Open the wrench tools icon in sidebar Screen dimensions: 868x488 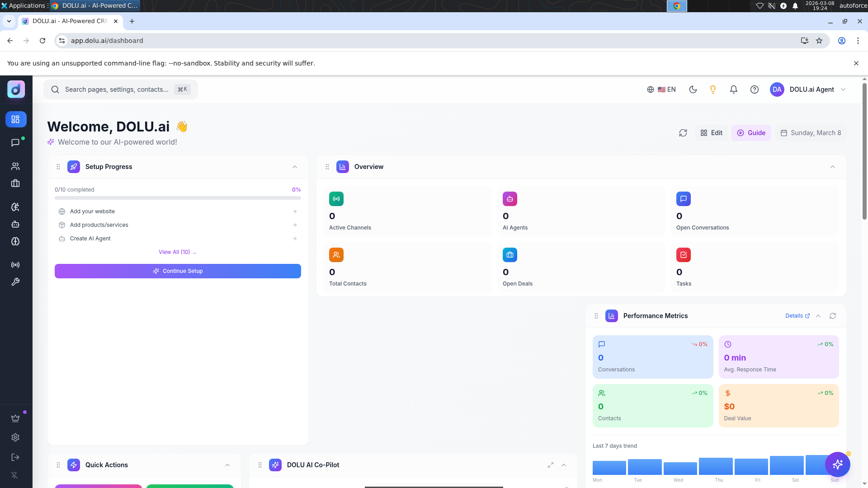[x=15, y=282]
